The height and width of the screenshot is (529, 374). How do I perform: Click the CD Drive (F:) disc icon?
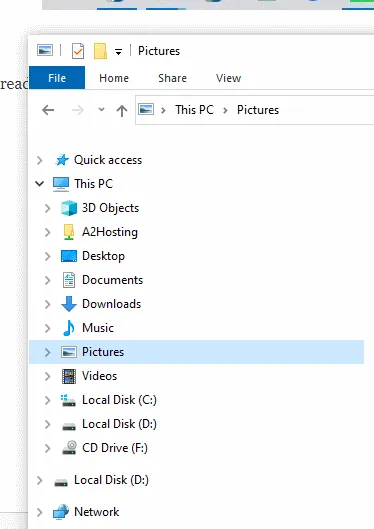69,448
